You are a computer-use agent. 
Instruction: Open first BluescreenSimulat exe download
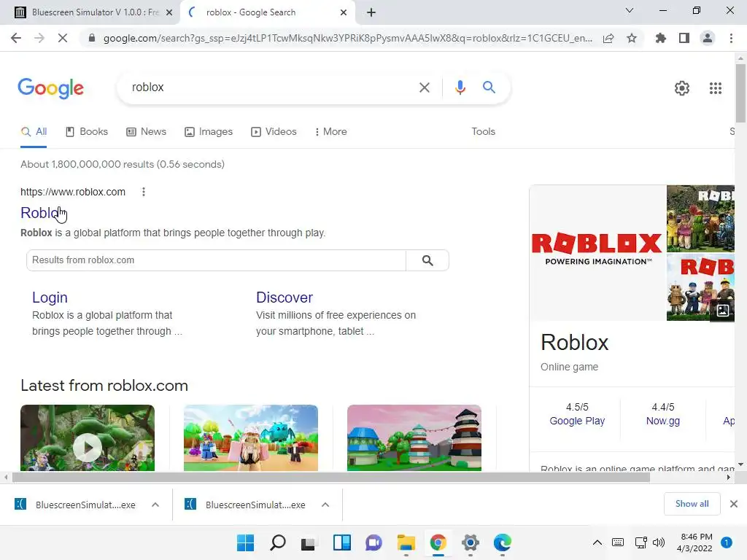click(76, 505)
